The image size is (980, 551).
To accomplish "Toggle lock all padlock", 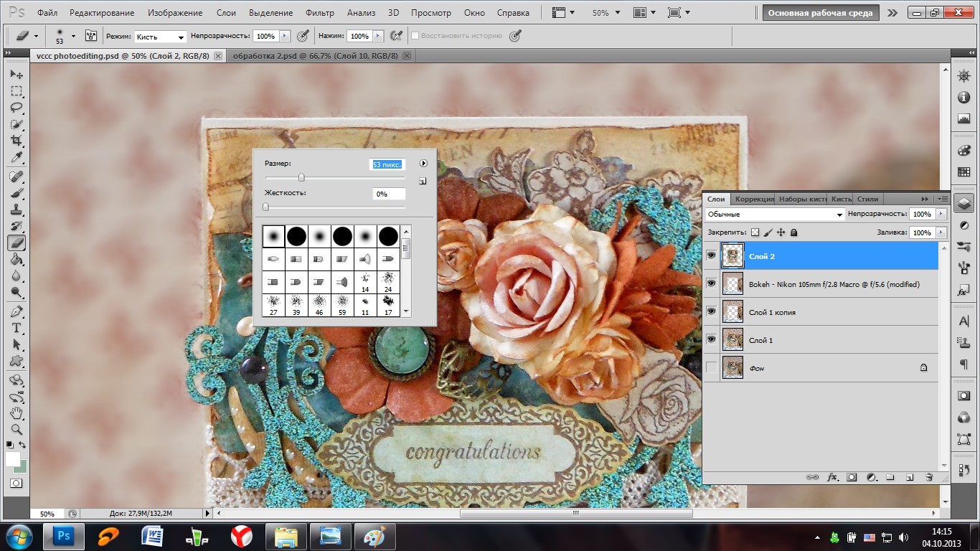I will (793, 232).
